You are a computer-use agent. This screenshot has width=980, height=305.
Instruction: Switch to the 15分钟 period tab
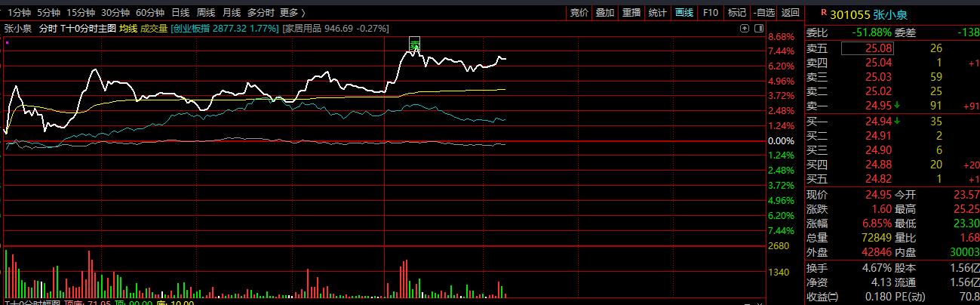pos(81,13)
